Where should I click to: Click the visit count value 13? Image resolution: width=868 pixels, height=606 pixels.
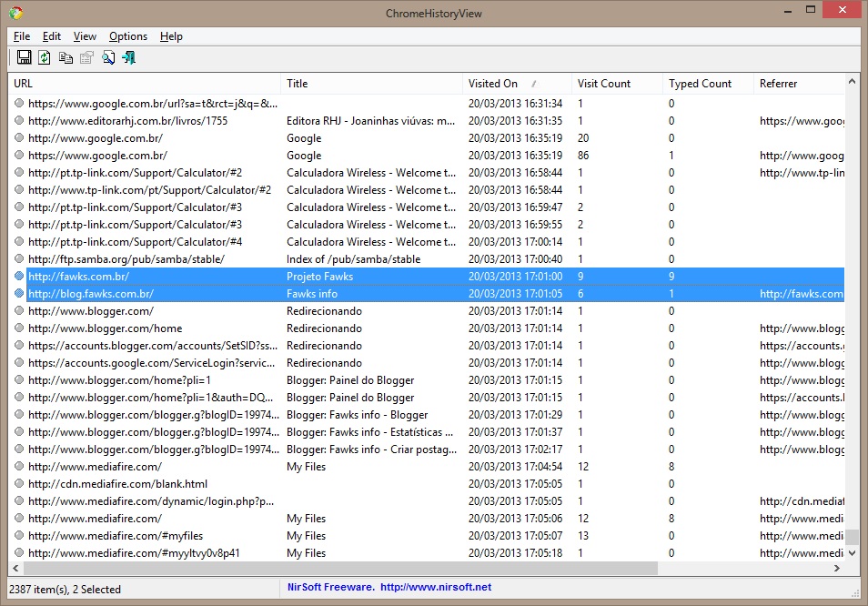[x=583, y=536]
